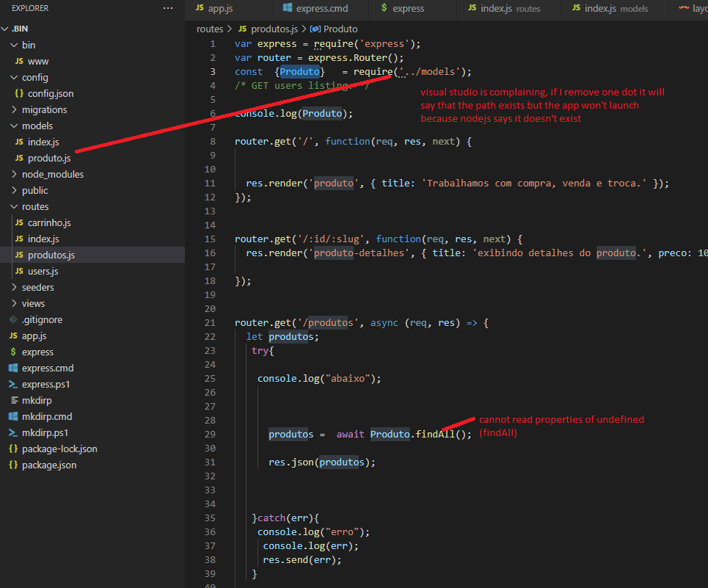Click the JS icon beside produto.js
This screenshot has height=588, width=708.
tap(19, 158)
